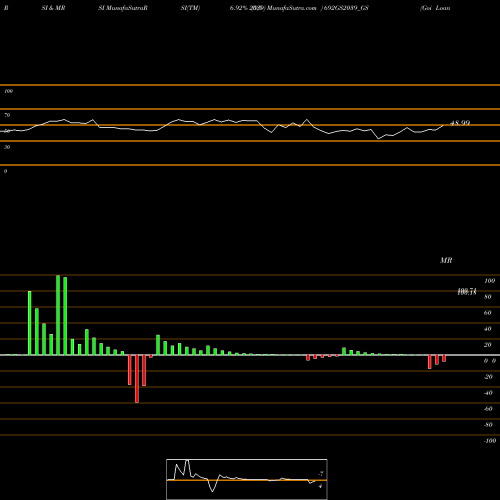Image resolution: width=500 pixels, height=500 pixels.
Task: Click the tallest green bar in MR chart
Action: tap(58, 315)
